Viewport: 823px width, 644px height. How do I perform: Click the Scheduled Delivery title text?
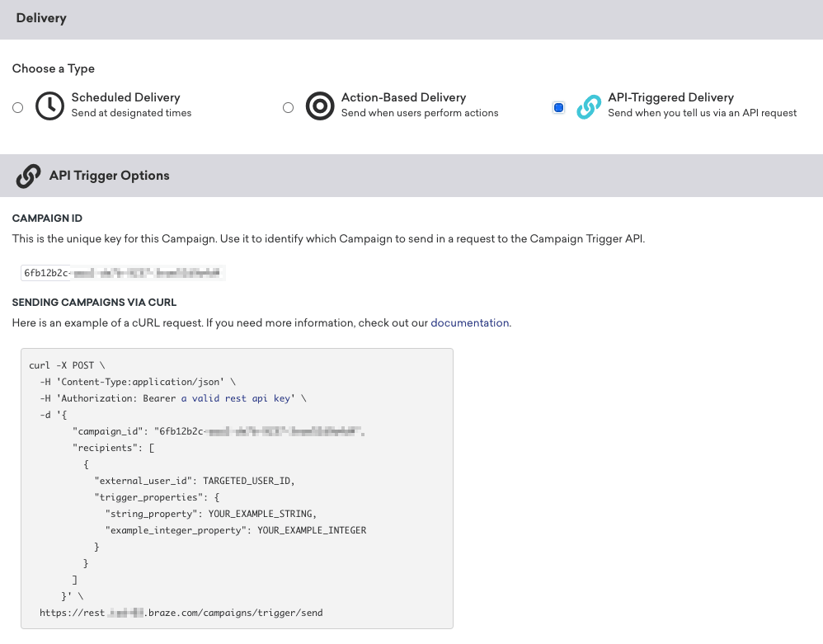[x=125, y=97]
